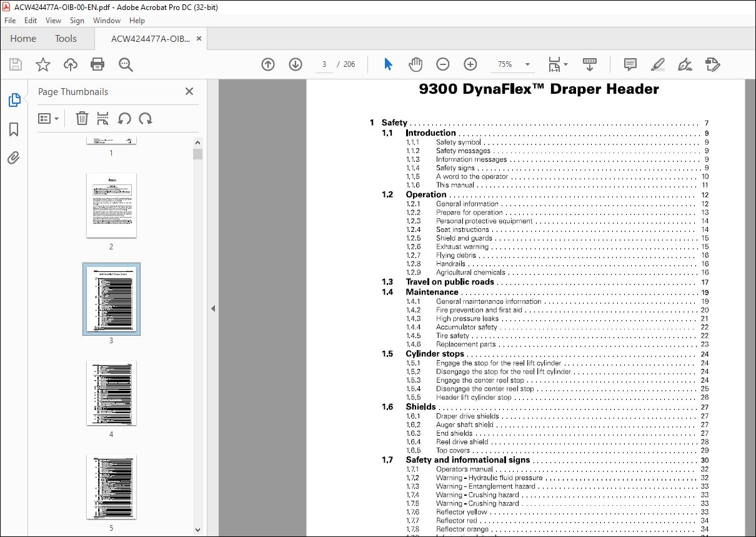Click 1.2.6 Exhaust warning entry

point(557,247)
